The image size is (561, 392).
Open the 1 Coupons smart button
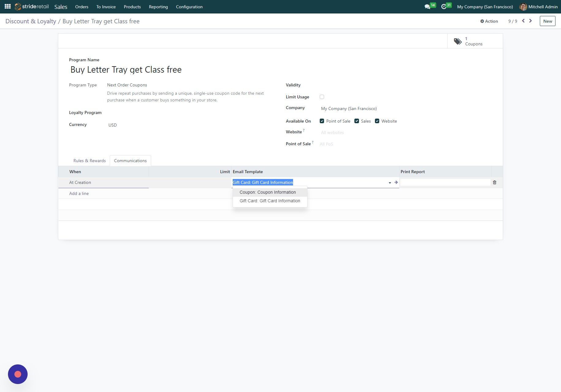click(x=475, y=41)
